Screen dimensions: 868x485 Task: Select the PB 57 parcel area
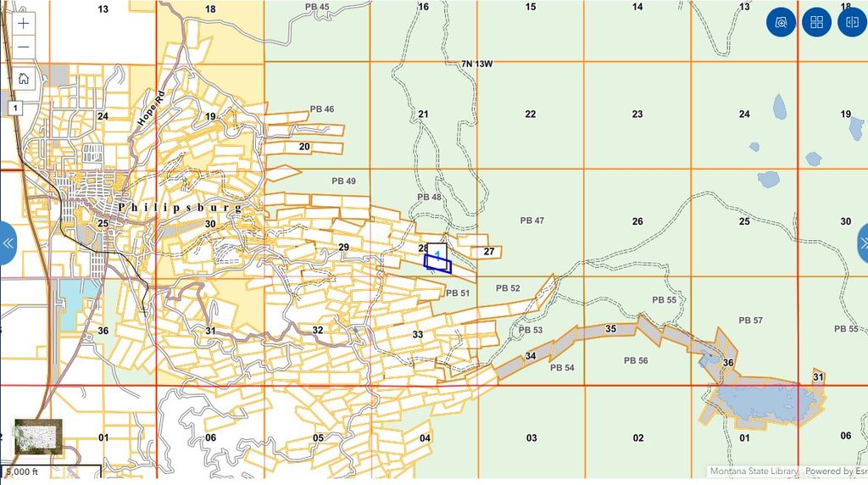[x=750, y=321]
